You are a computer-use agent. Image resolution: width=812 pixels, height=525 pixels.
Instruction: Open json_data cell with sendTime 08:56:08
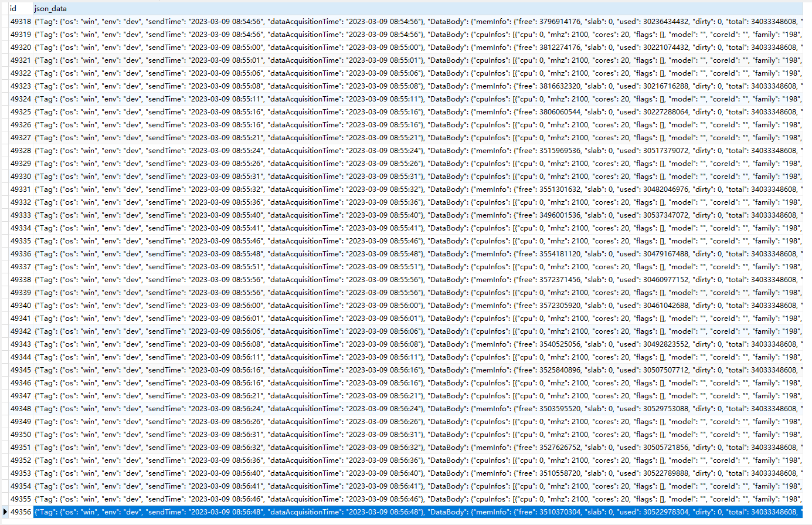tap(417, 344)
